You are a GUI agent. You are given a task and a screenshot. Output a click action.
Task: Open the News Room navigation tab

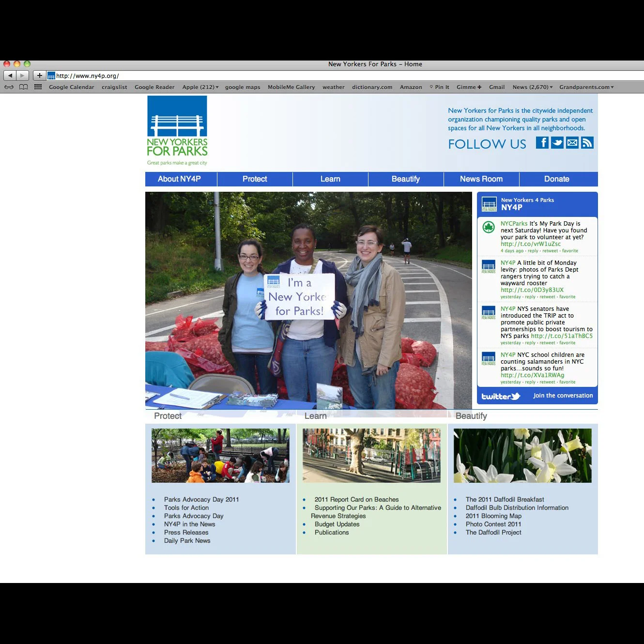pyautogui.click(x=481, y=179)
